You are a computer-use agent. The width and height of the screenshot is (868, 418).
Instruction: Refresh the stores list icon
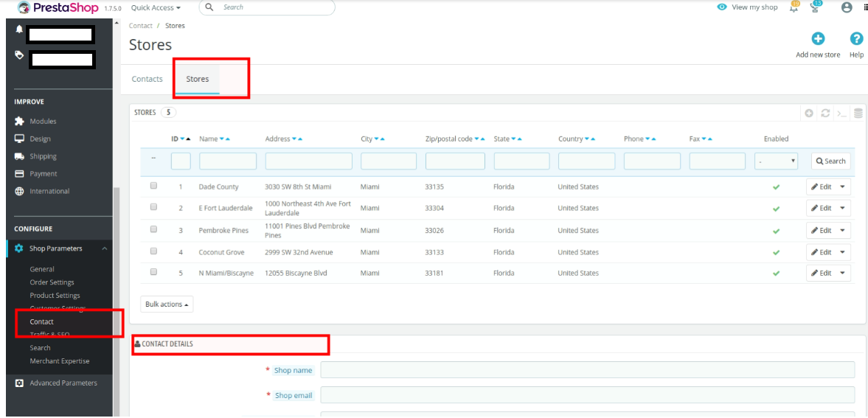(825, 113)
